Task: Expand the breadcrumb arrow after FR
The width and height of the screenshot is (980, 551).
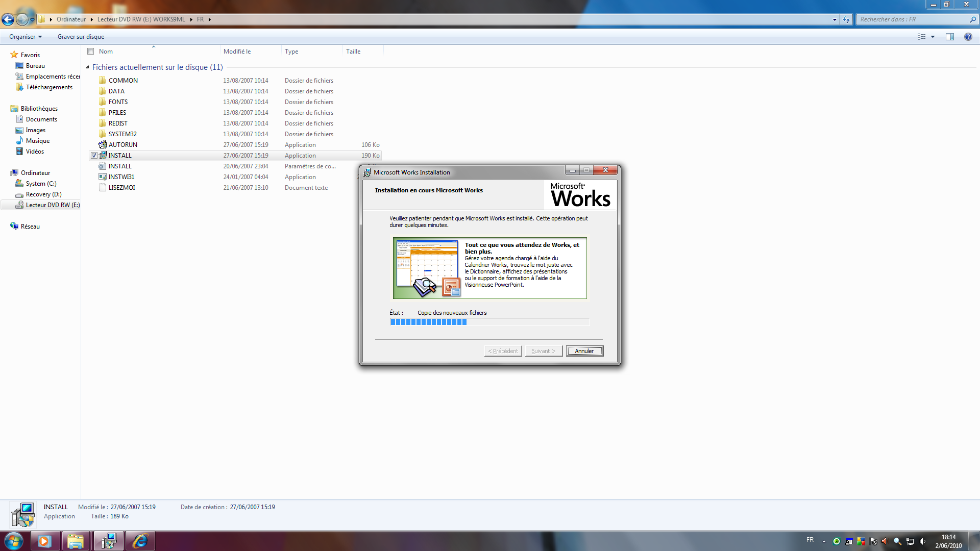Action: pos(209,19)
